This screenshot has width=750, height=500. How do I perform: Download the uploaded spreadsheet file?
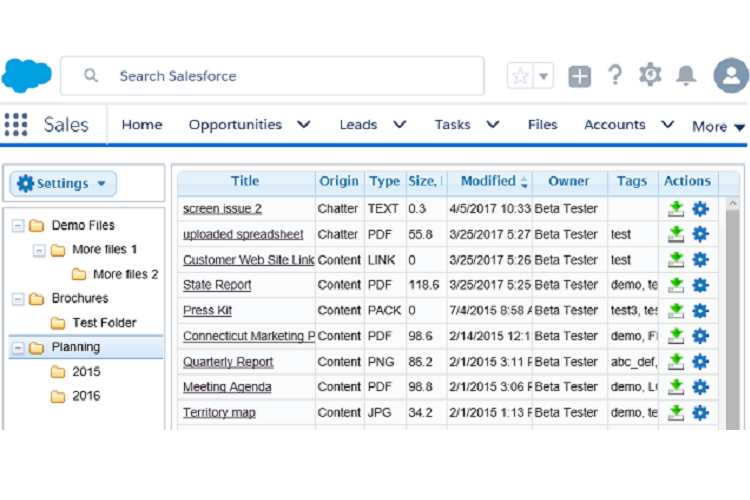coord(676,234)
